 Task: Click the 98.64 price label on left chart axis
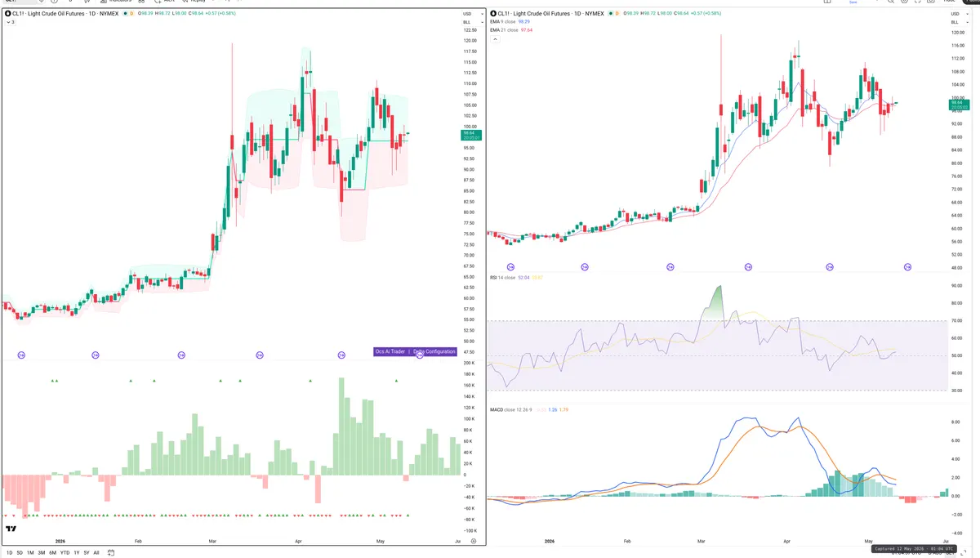471,135
